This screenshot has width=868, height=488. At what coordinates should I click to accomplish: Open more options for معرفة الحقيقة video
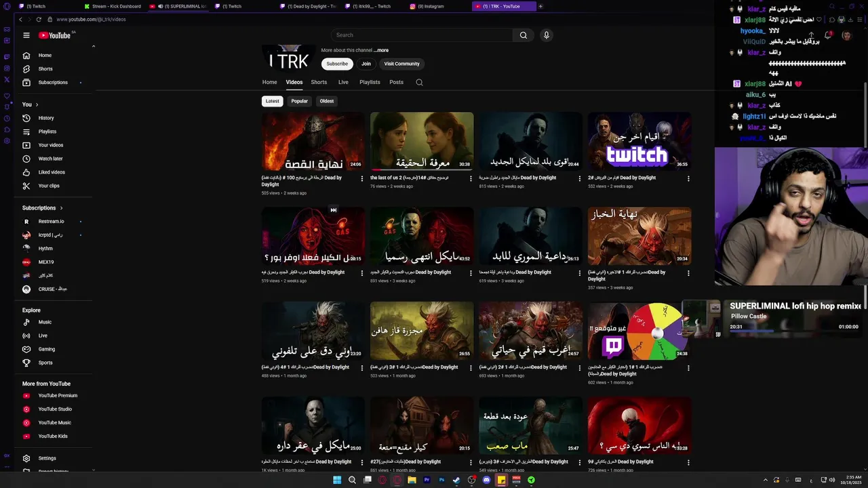[x=471, y=179]
